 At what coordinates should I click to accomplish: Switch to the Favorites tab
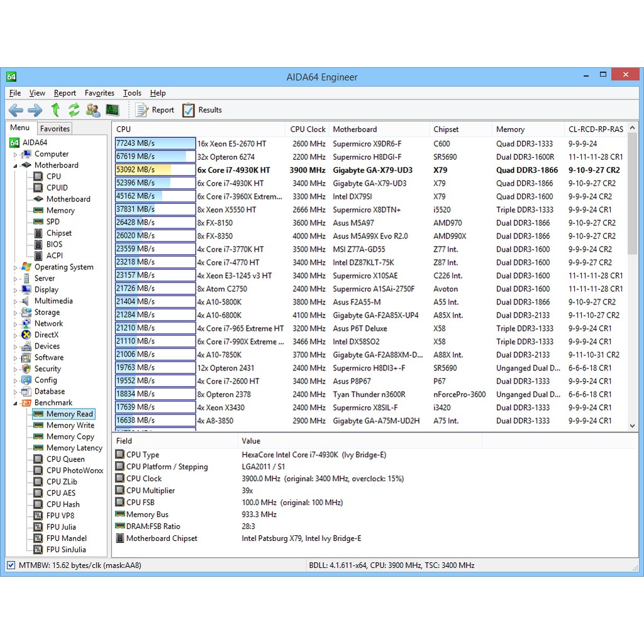(54, 128)
